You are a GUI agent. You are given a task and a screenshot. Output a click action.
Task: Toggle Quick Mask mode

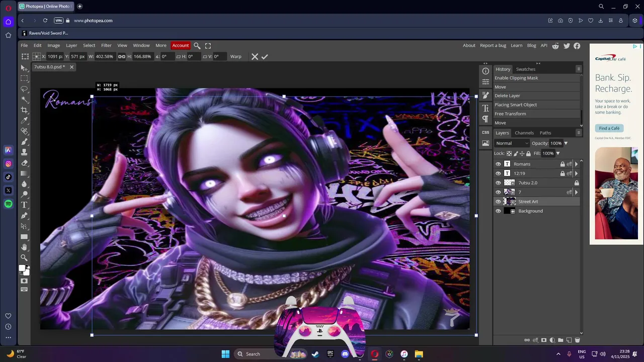24,281
